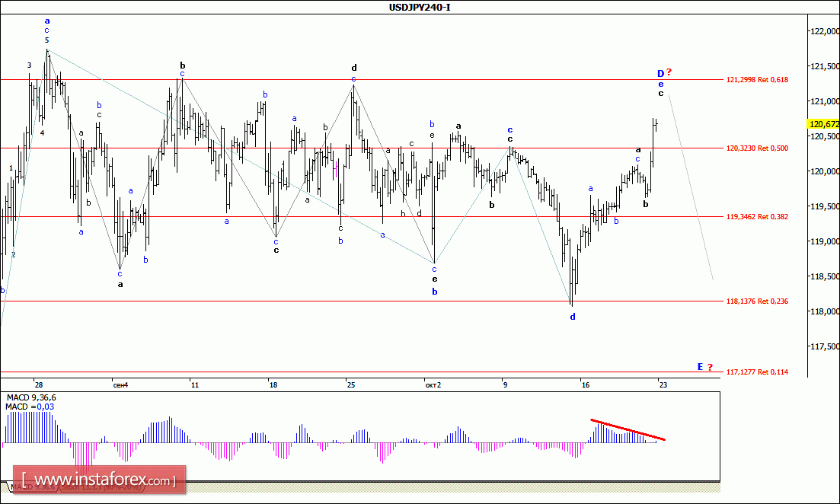Select the 118,1376 Ret 0,236 Fibonacci label

(757, 301)
